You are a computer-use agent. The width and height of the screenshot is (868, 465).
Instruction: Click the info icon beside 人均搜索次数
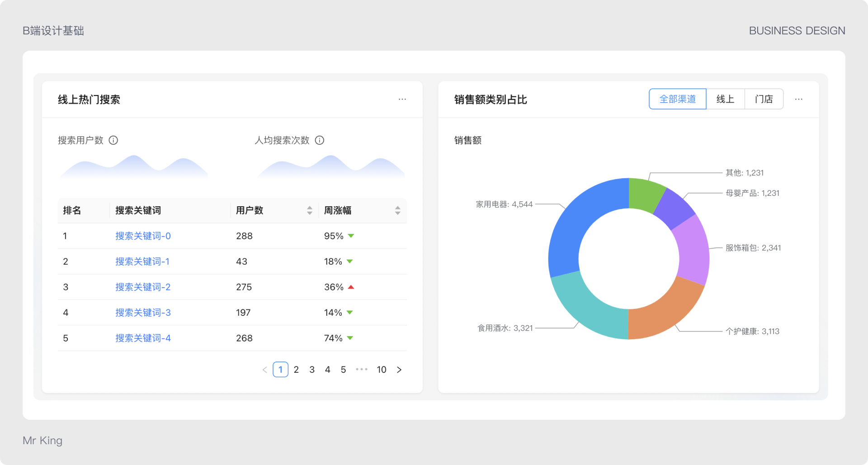coord(320,140)
